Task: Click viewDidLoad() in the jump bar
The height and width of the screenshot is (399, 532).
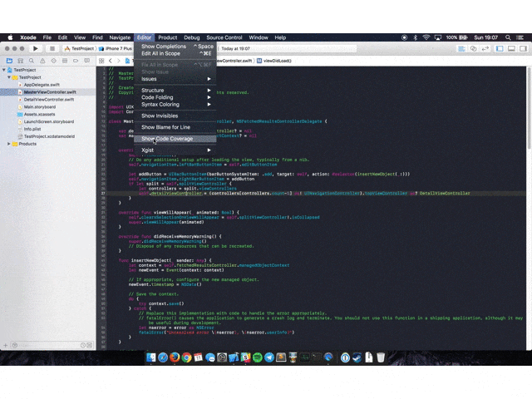Action: (274, 61)
